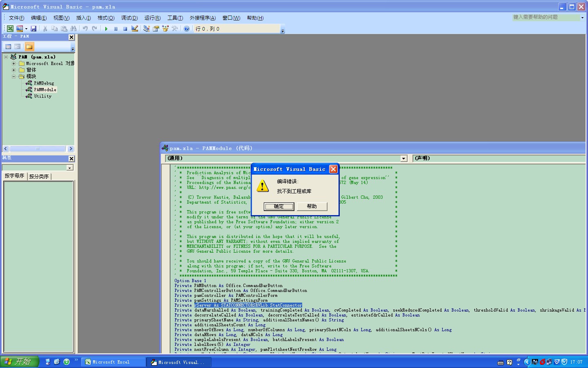Open VBA Help question mark icon
This screenshot has width=588, height=368.
coord(187,29)
